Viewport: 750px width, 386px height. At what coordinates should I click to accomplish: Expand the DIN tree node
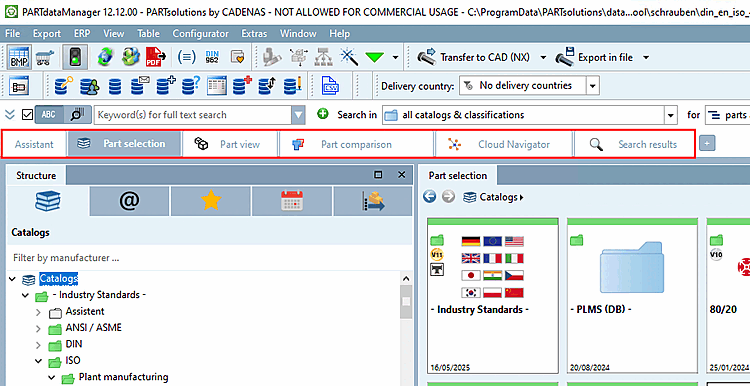39,345
